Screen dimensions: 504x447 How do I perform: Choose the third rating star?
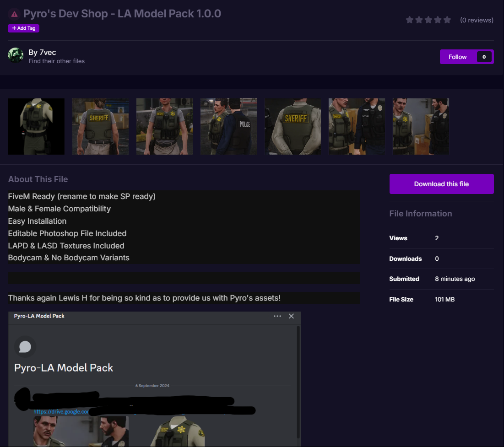point(428,20)
